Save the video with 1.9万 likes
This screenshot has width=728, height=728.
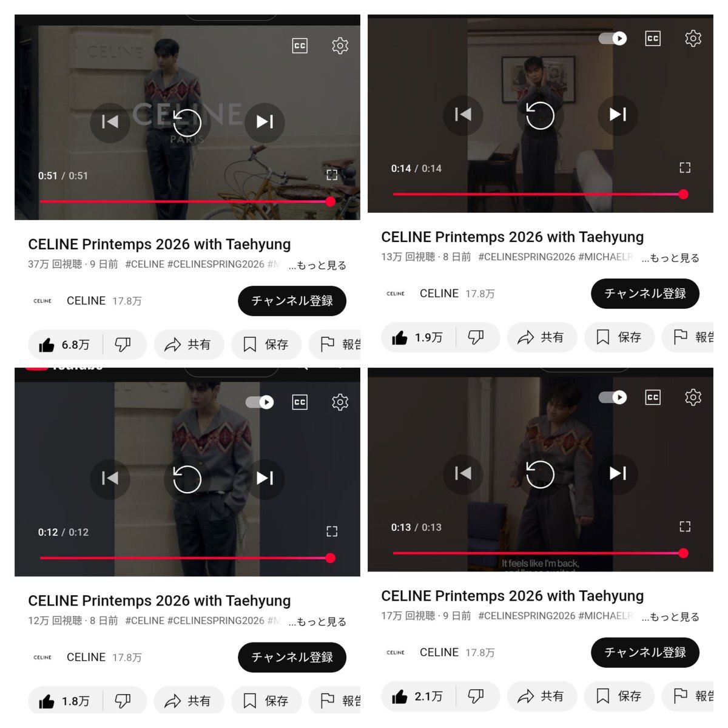[619, 337]
